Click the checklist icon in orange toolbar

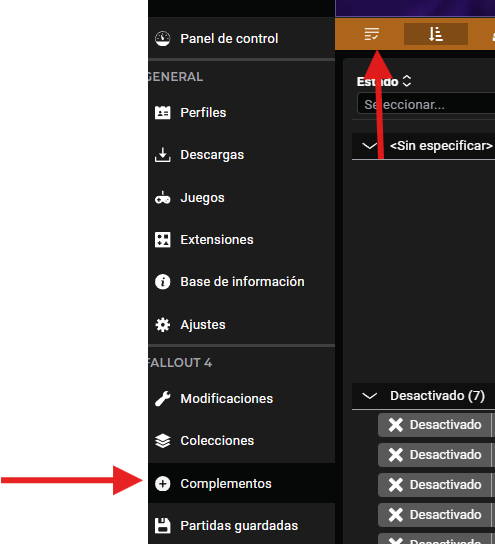pos(372,34)
